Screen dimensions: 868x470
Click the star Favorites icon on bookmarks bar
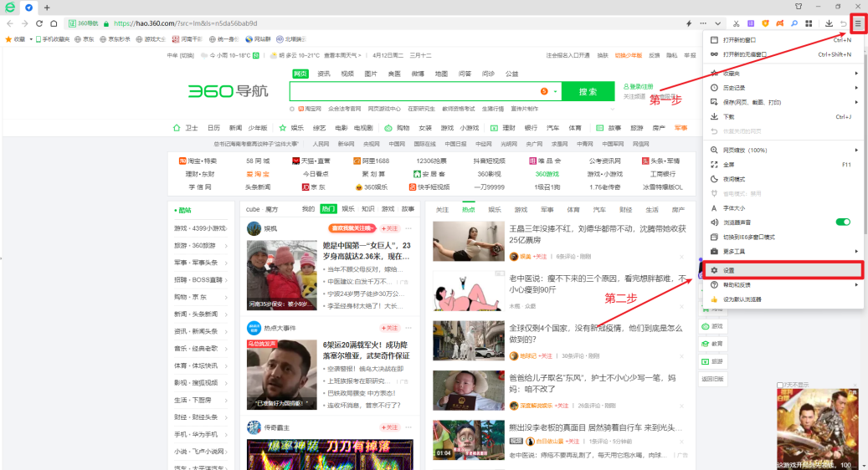[9, 39]
